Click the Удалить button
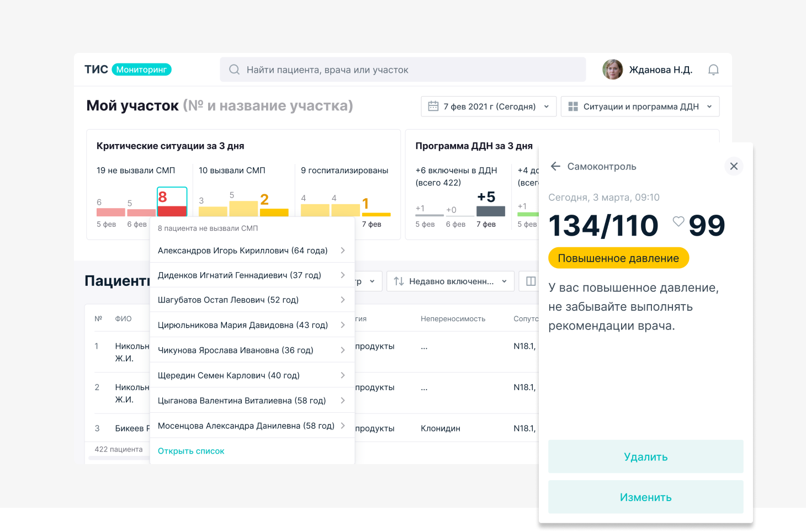Image resolution: width=806 pixels, height=532 pixels. [645, 456]
